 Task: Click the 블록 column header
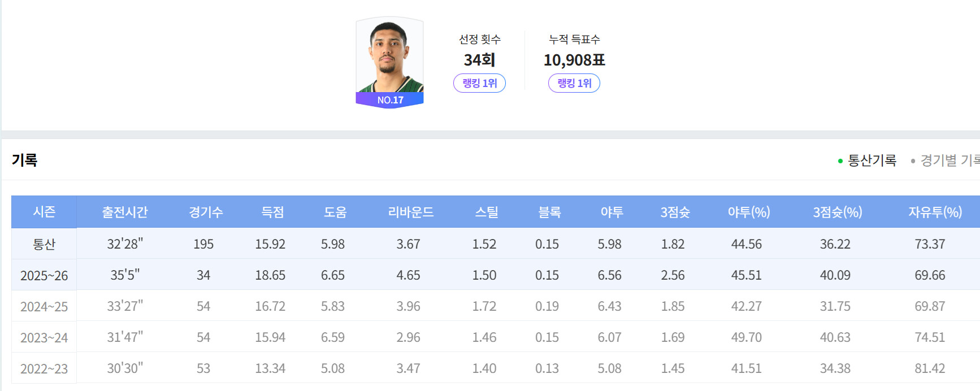point(549,212)
